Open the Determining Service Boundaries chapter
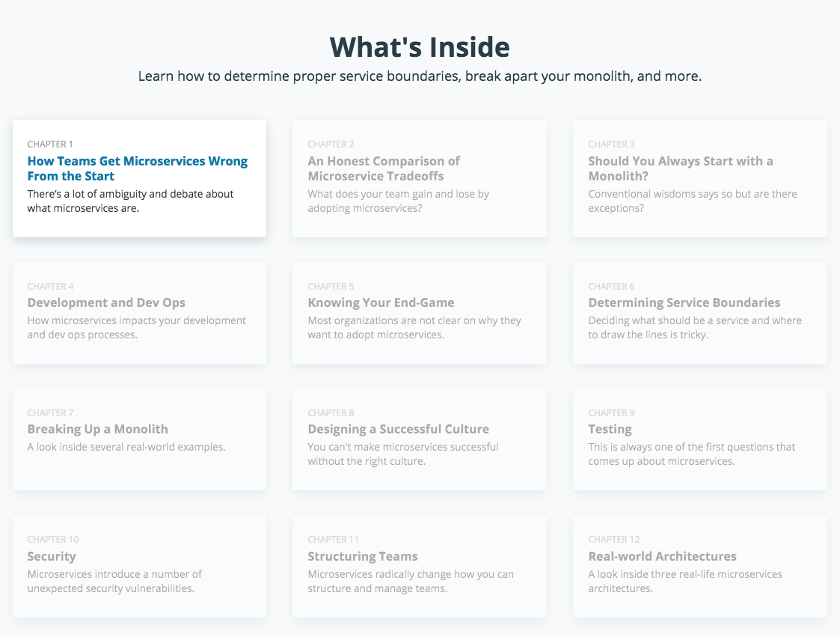 coord(684,302)
